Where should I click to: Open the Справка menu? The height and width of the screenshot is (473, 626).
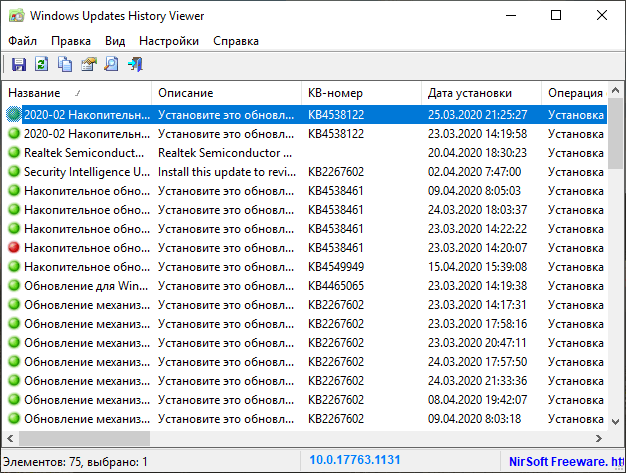(236, 41)
